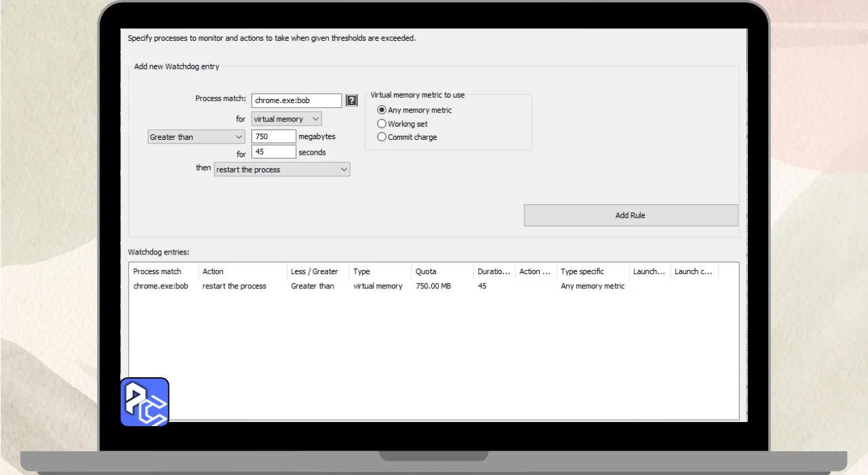Click the Type specific column header
The width and height of the screenshot is (868, 475).
(591, 271)
